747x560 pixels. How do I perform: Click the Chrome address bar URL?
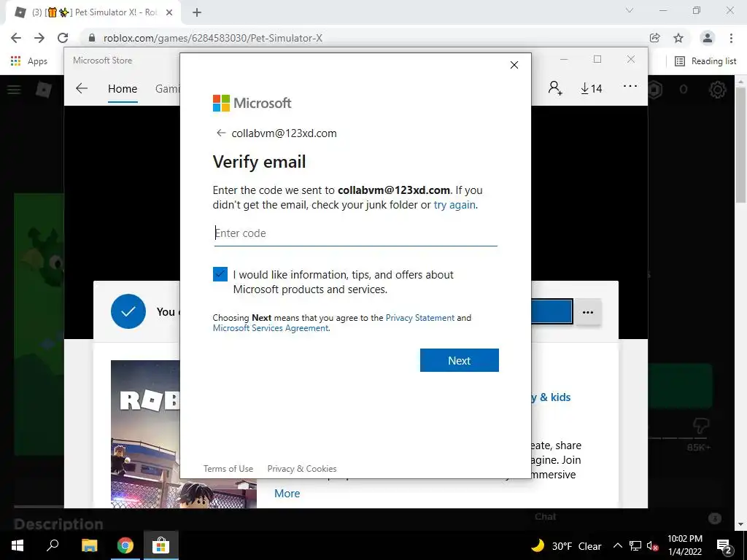213,38
